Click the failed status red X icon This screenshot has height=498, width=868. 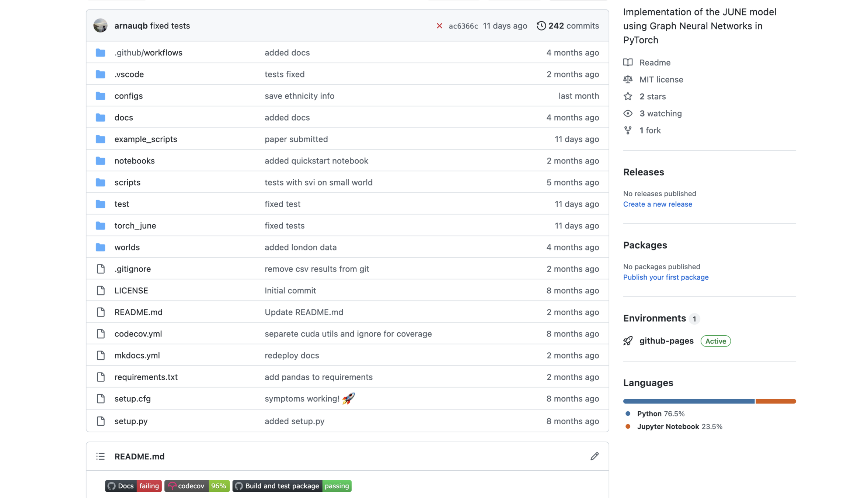[439, 26]
